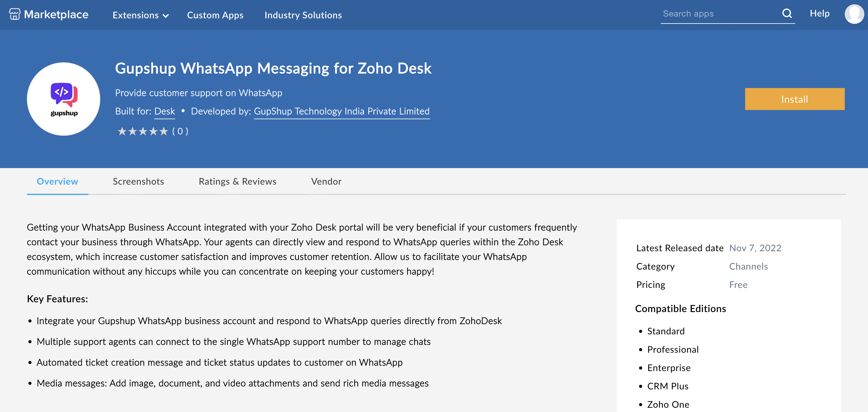
Task: Select the Overview tab
Action: pyautogui.click(x=57, y=182)
